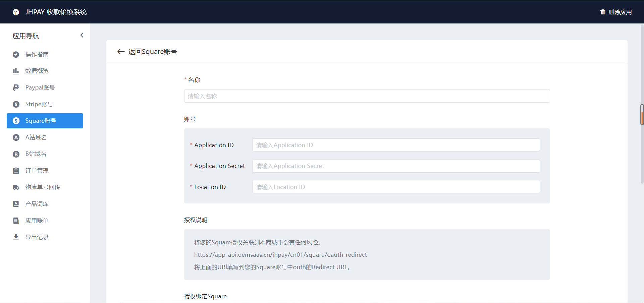Click the trash icon beside 删除应用
Screen dimensions: 644x303
pyautogui.click(x=603, y=12)
